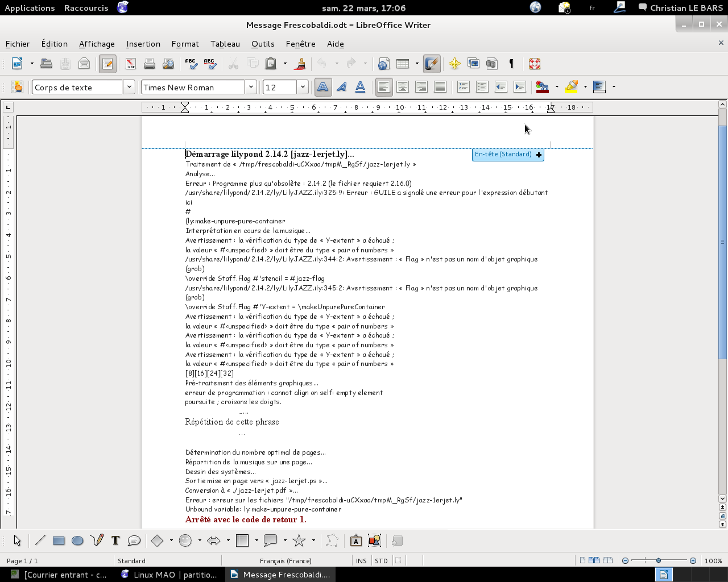Image resolution: width=728 pixels, height=582 pixels.
Task: Click the Christian LE BARS user menu
Action: pos(681,8)
